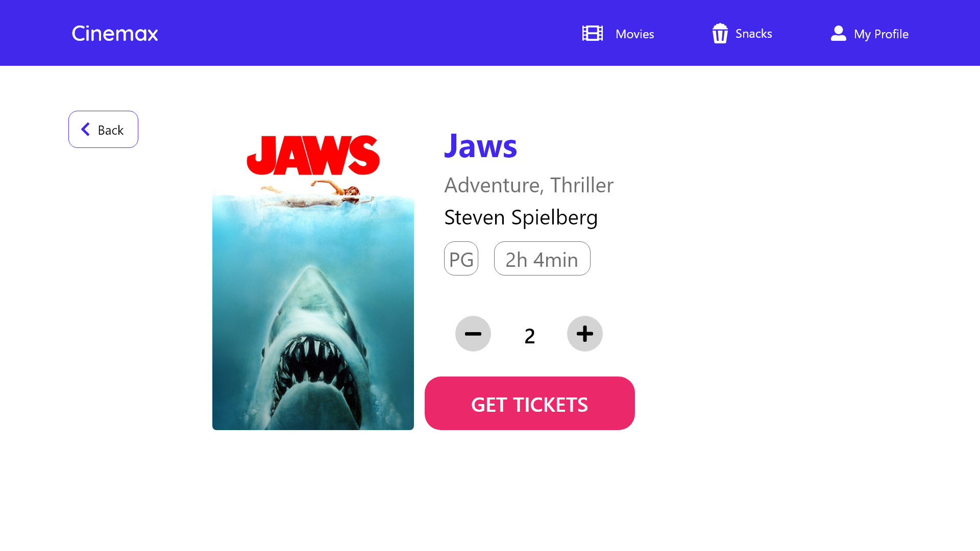Click the Adventure, Thriller genre text
Image resolution: width=980 pixels, height=551 pixels.
click(x=529, y=185)
